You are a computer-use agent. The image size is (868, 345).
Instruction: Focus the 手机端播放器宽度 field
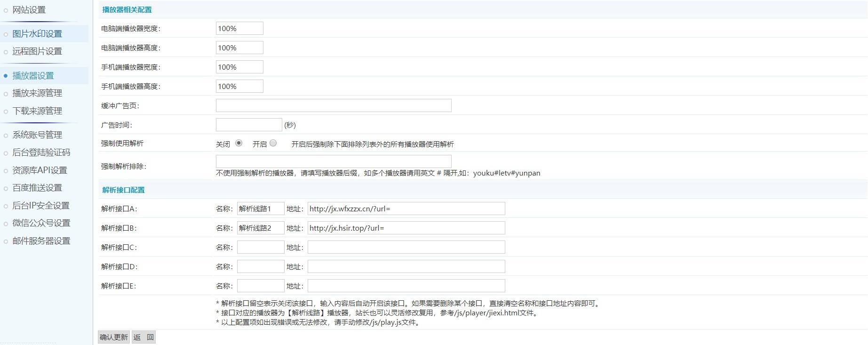(x=239, y=67)
